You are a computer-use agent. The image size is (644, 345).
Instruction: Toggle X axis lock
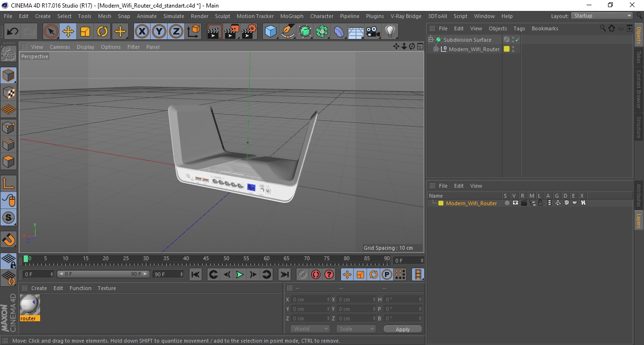click(x=142, y=32)
